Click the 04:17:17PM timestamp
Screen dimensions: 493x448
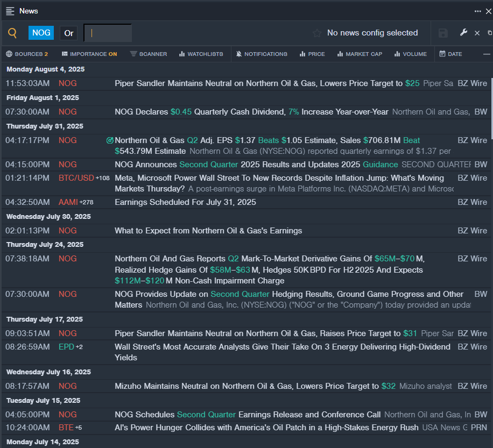click(x=27, y=140)
